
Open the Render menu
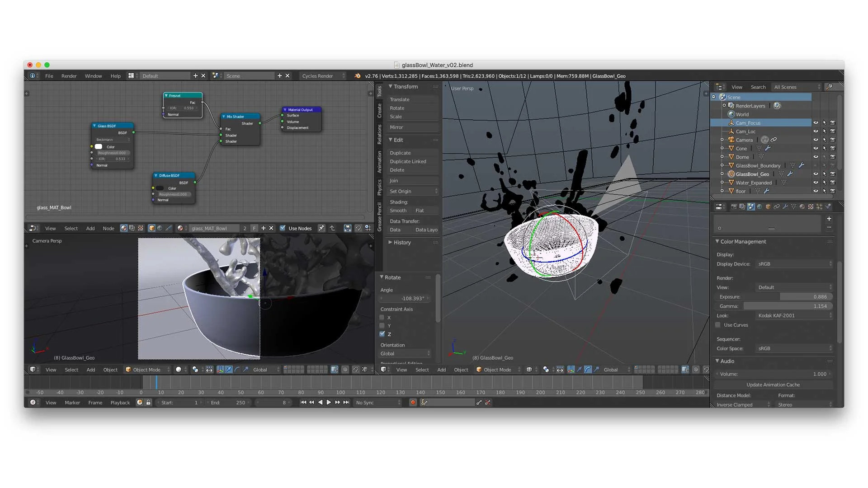coord(69,76)
